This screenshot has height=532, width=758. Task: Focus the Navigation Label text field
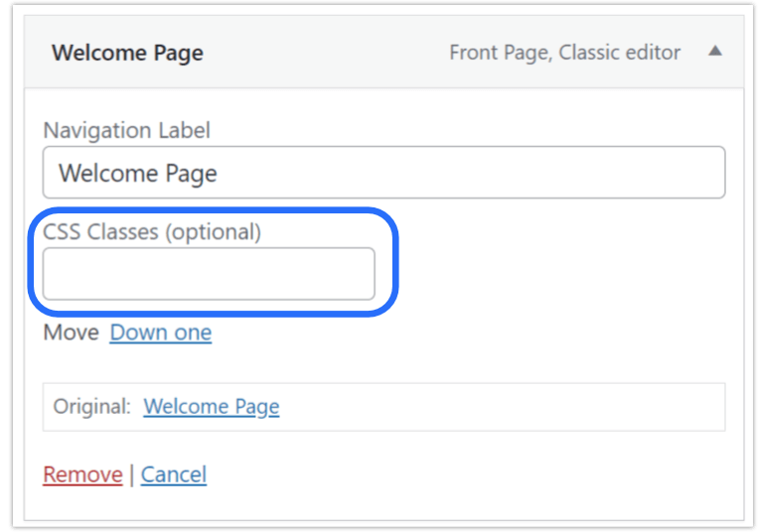pyautogui.click(x=383, y=173)
